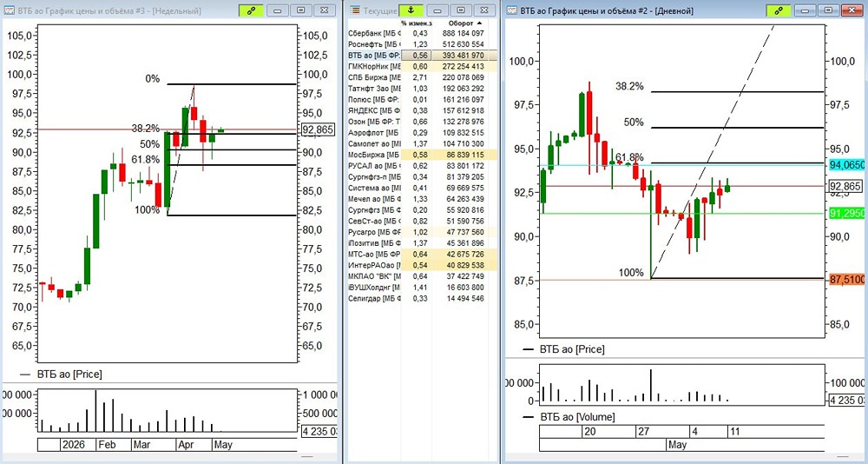The height and width of the screenshot is (464, 868).
Task: Click the turnover value 888 184 097
Action: [464, 34]
